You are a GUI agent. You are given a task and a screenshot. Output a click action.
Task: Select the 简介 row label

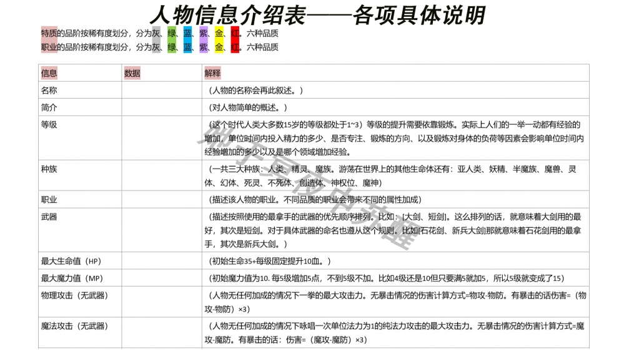coord(49,107)
